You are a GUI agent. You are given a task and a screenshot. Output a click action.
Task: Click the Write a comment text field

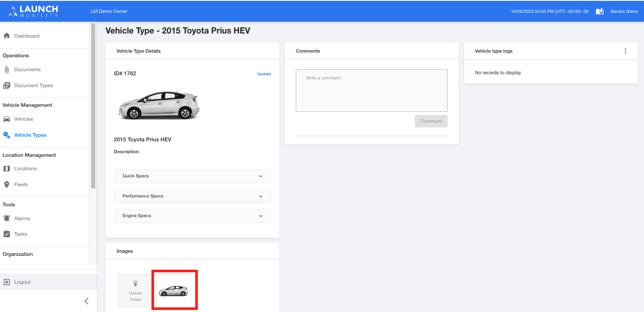371,90
